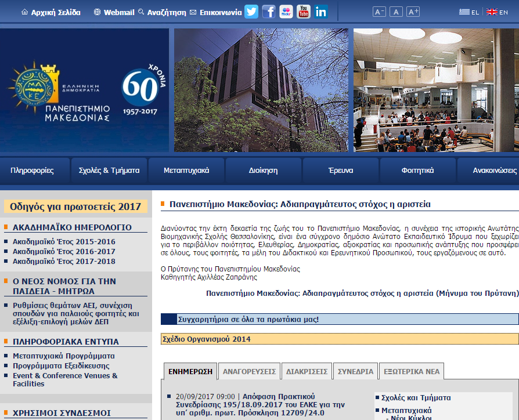
Task: Open the Μεταπτυχιακά navigation menu
Action: click(186, 171)
